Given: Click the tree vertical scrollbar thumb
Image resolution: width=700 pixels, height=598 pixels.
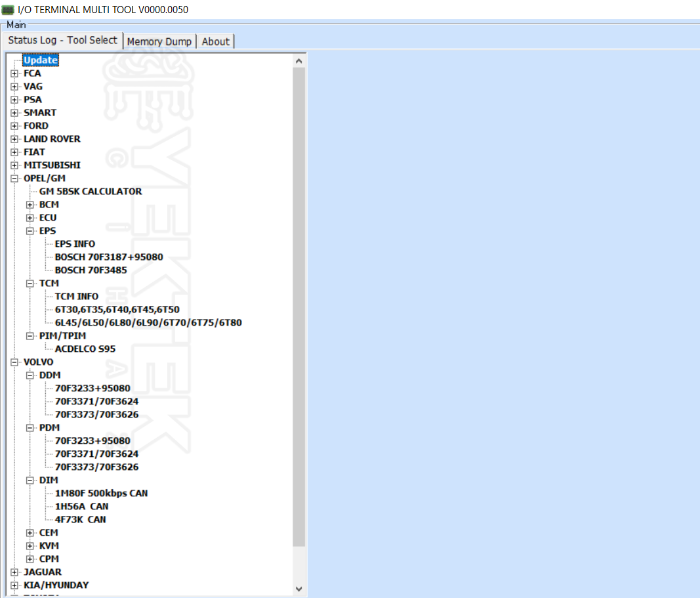Looking at the screenshot, I should (x=299, y=307).
